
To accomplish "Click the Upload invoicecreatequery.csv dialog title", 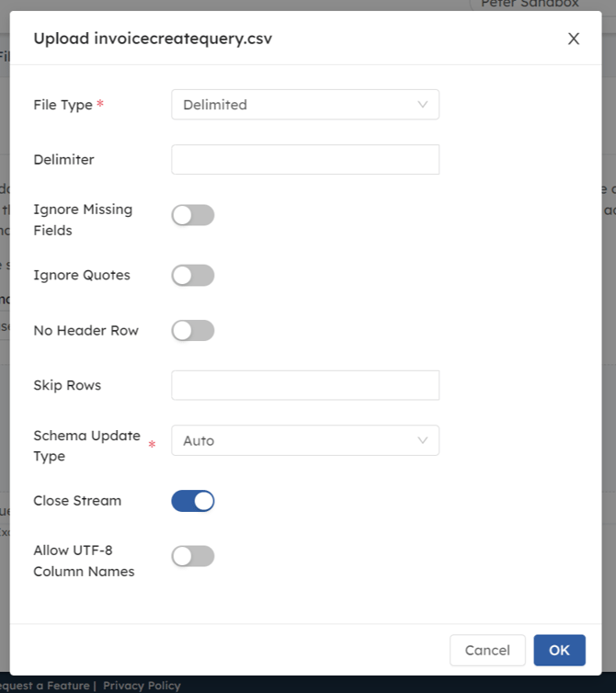I will pos(153,39).
